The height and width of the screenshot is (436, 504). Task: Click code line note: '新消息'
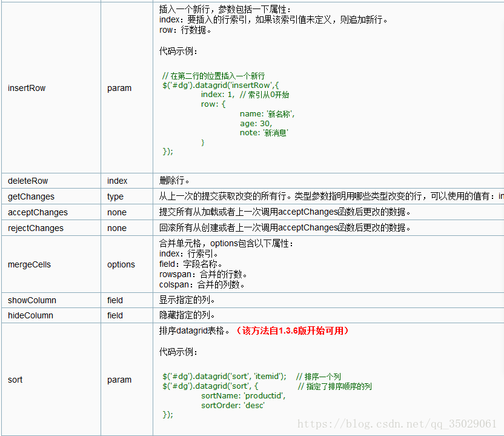pos(264,133)
